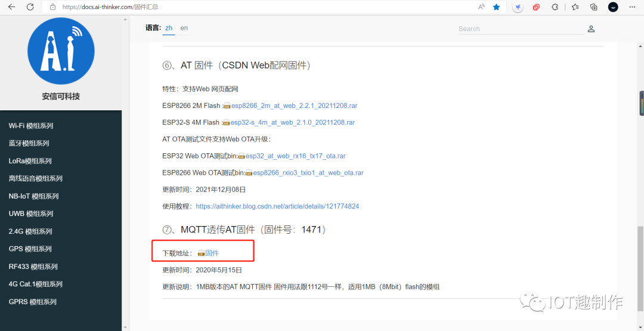The height and width of the screenshot is (331, 644).
Task: Click text 特性：支持Web 网页配网
Action: pyautogui.click(x=200, y=89)
